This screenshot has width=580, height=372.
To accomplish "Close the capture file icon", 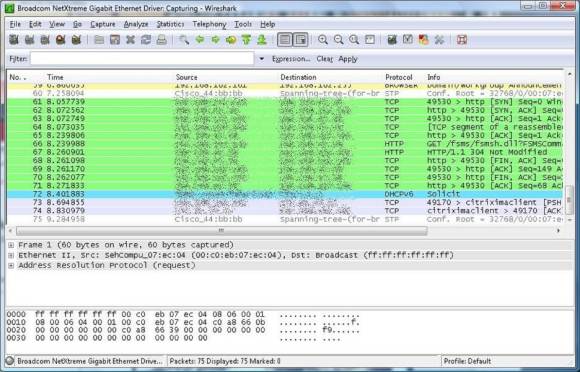I will pyautogui.click(x=130, y=40).
